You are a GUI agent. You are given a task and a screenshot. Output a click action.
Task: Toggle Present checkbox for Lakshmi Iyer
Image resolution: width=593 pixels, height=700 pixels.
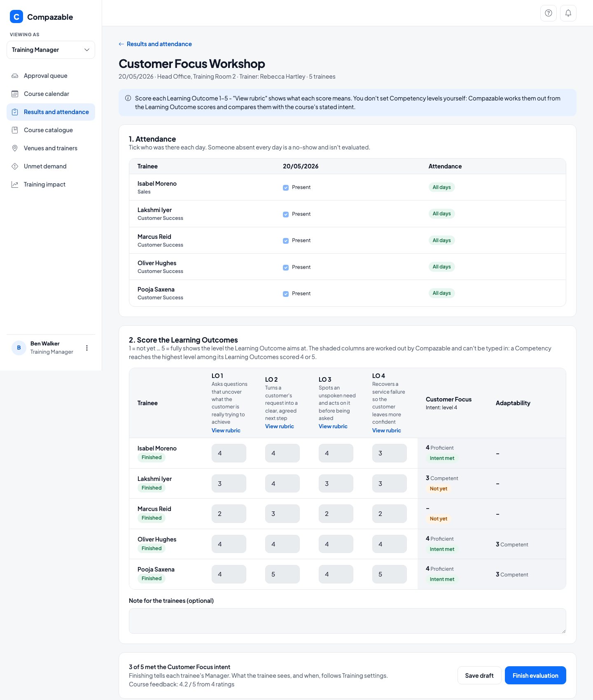pyautogui.click(x=286, y=215)
